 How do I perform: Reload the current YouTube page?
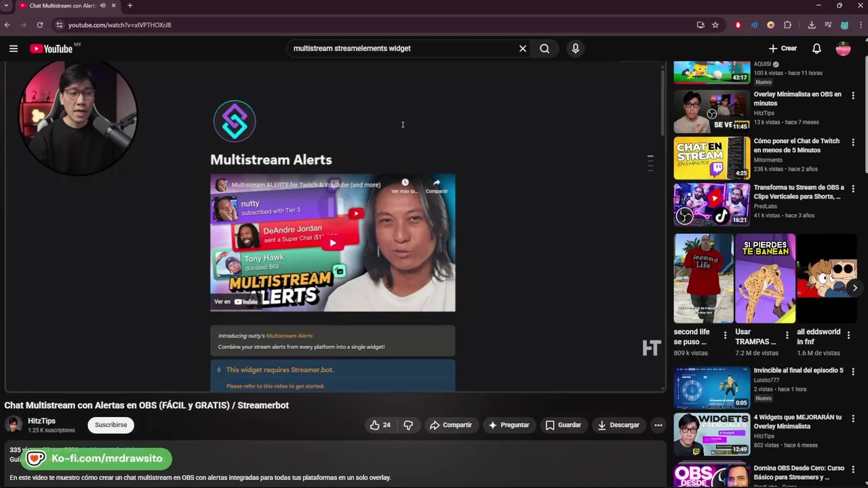[x=40, y=25]
